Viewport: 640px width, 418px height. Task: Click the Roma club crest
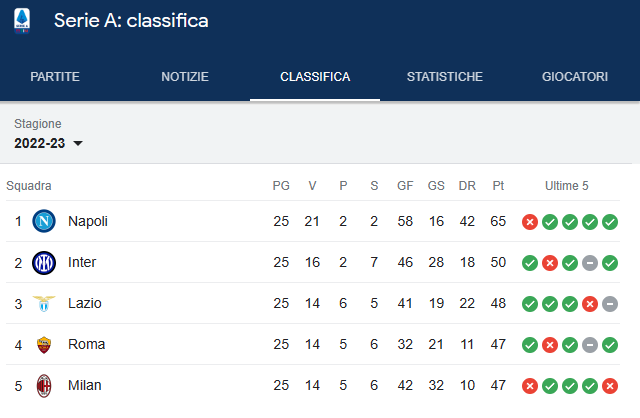pos(44,345)
